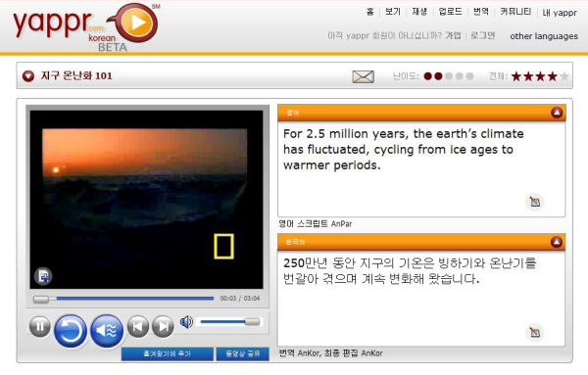Screen dimensions: 588x375
Task: Toggle the slow audio playback button
Action: point(107,331)
